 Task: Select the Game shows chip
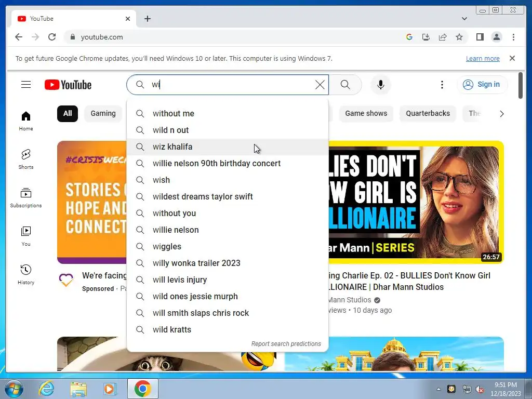coord(366,113)
